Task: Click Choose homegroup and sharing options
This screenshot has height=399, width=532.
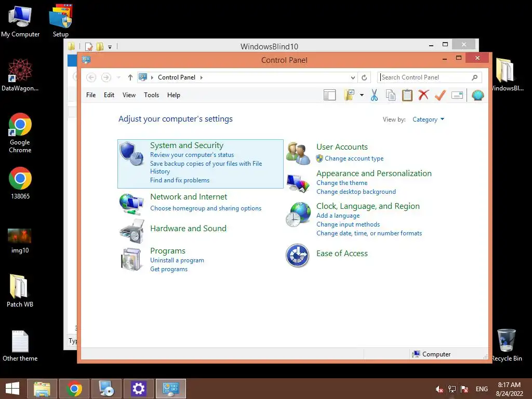Action: tap(206, 208)
